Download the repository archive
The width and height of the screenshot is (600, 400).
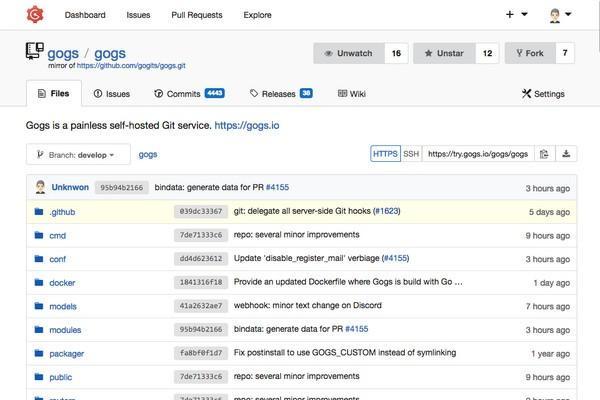click(566, 154)
